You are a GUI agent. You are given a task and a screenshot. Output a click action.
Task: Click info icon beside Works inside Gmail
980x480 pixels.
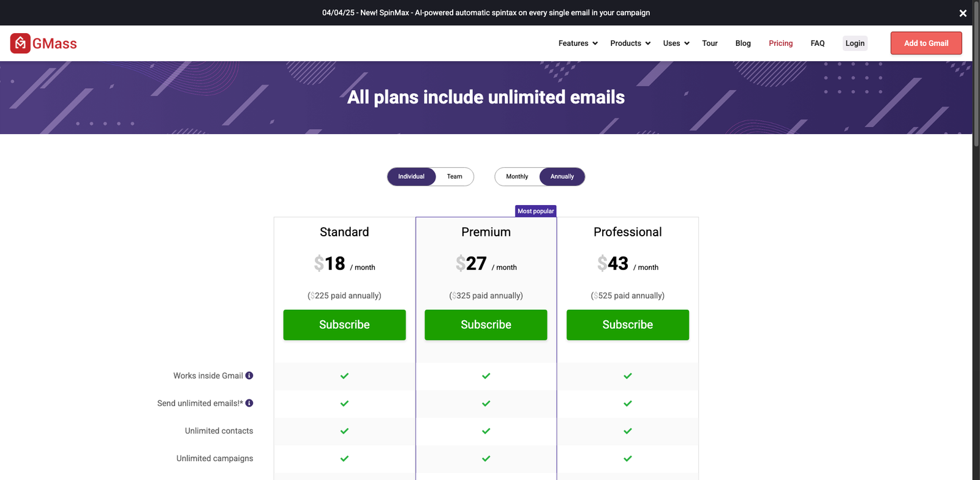[249, 375]
